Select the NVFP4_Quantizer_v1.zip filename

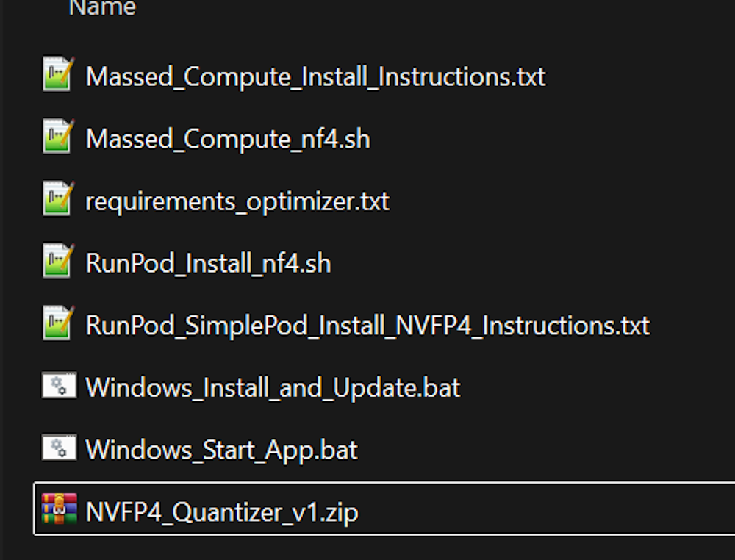[x=222, y=511]
